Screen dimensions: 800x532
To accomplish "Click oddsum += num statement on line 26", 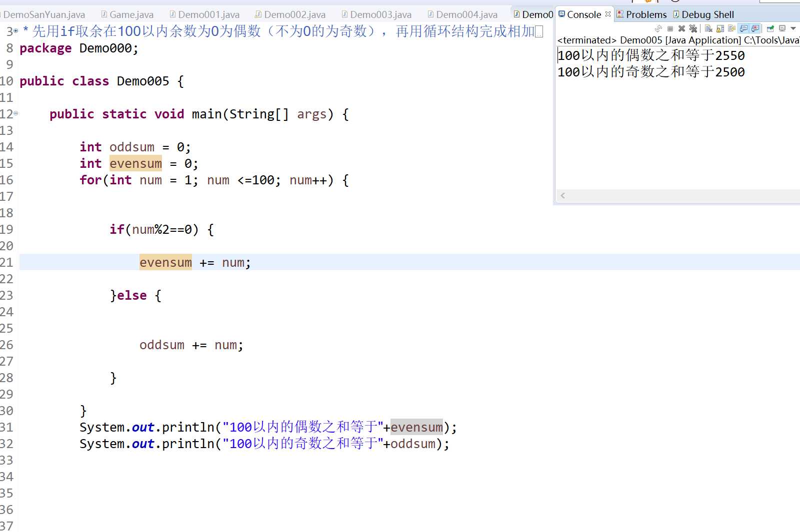I will (191, 345).
